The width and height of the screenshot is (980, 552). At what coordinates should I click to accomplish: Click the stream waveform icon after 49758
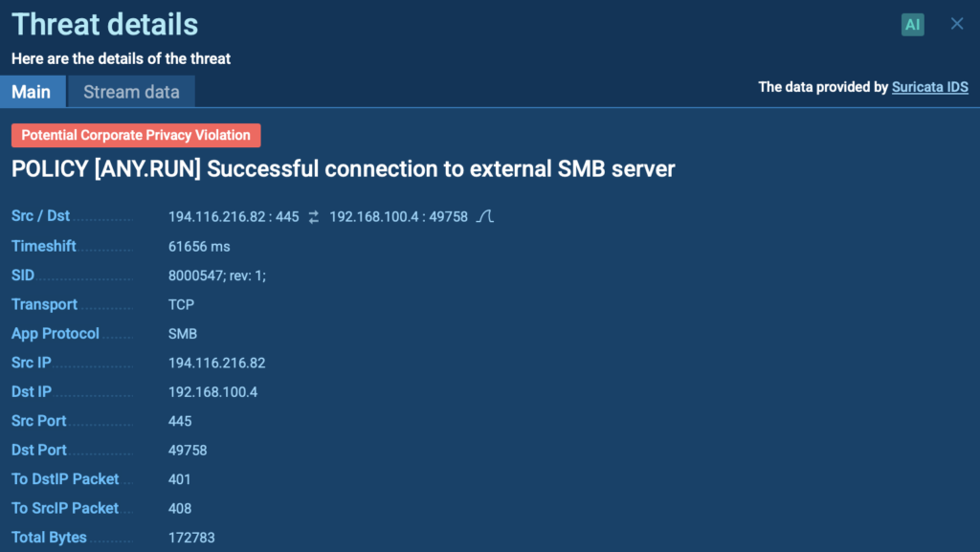pos(485,217)
